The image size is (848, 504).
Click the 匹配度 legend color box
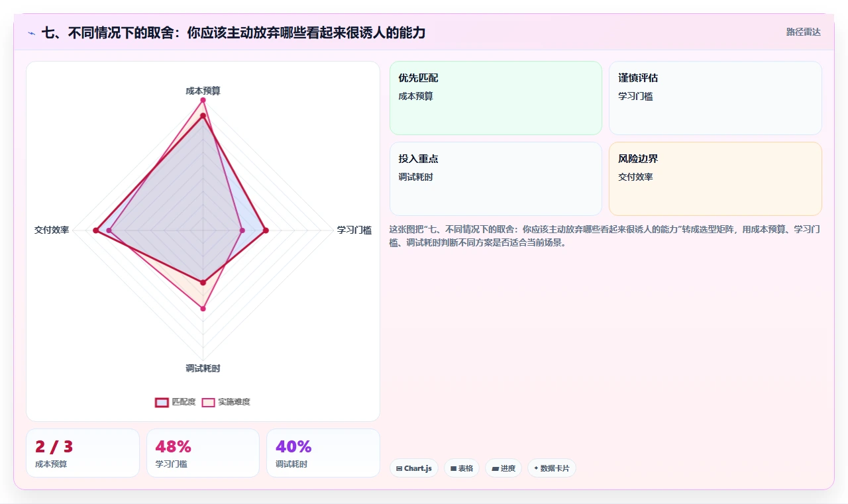coord(162,402)
